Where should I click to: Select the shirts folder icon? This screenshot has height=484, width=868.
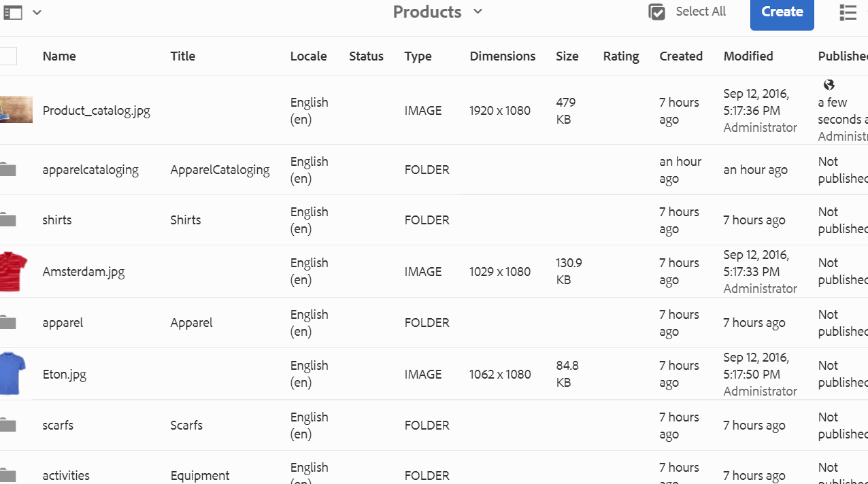click(8, 220)
